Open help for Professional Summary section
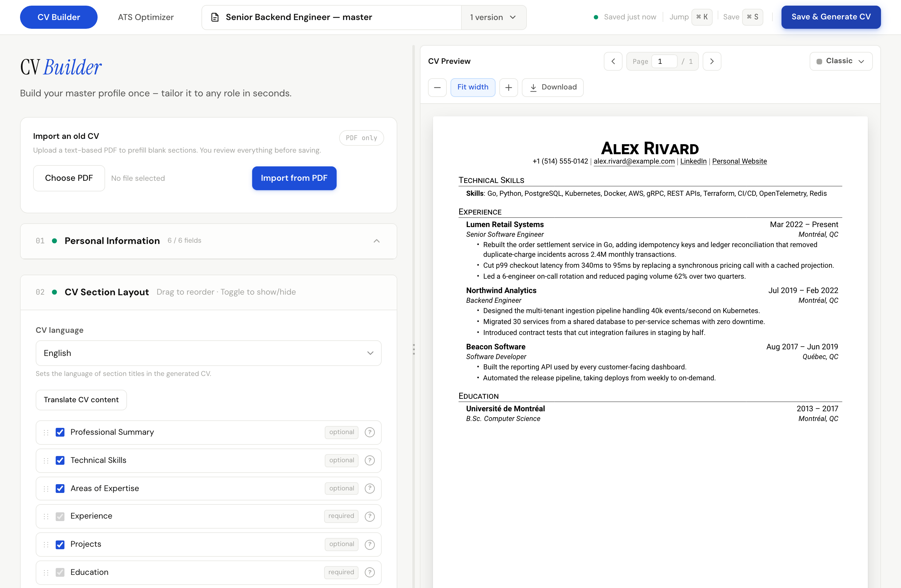 coord(369,432)
